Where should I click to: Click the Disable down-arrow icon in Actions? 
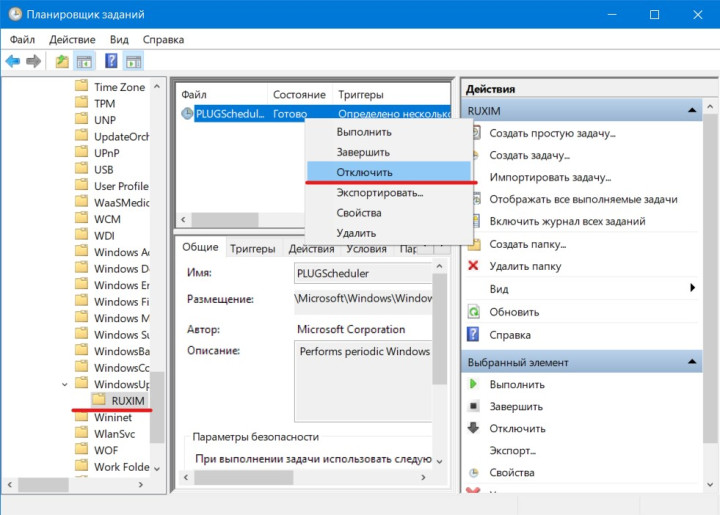tap(474, 428)
